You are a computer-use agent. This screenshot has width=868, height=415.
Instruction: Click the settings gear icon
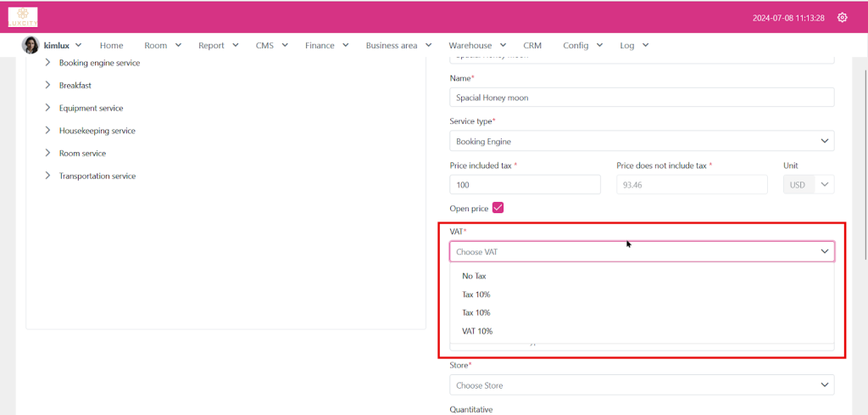tap(842, 17)
